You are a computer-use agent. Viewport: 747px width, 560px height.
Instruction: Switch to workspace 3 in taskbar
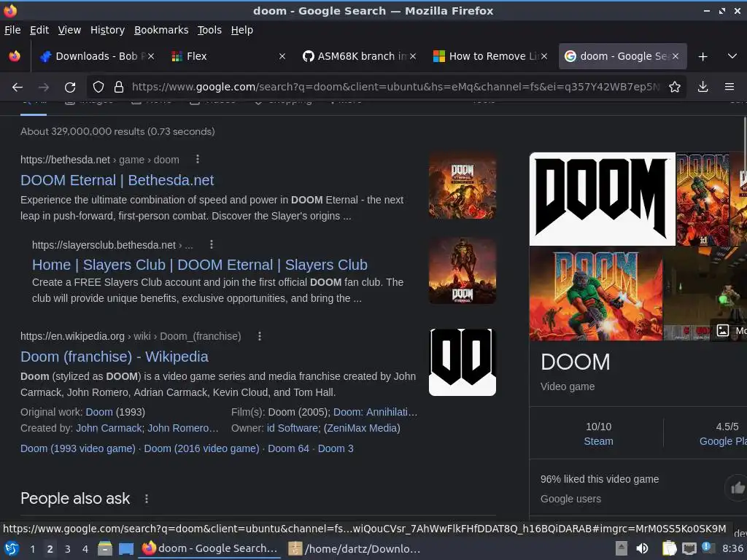[x=68, y=549]
